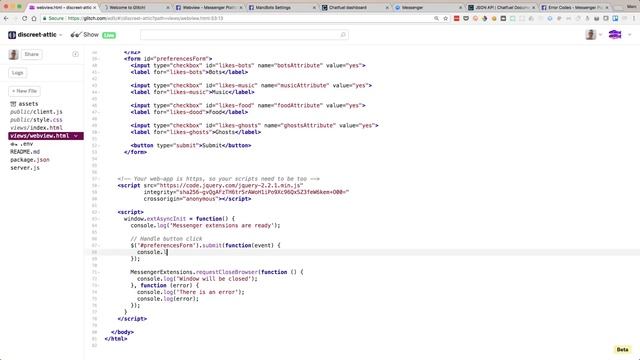
Task: Click the user avatar in the top bar
Action: click(591, 35)
